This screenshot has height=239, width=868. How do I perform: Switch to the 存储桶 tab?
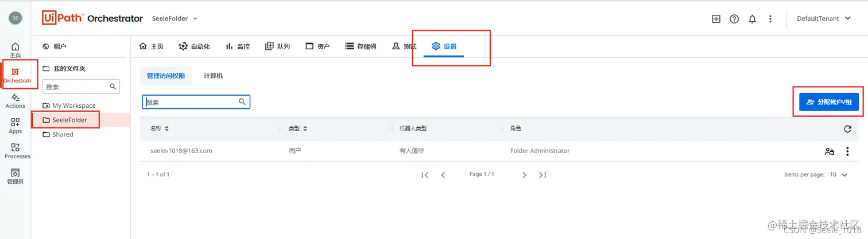[361, 46]
